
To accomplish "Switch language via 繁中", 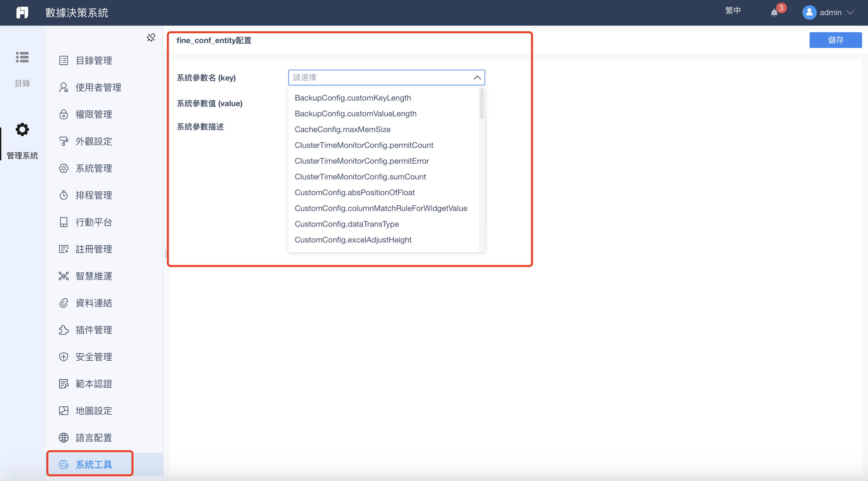I will (733, 11).
